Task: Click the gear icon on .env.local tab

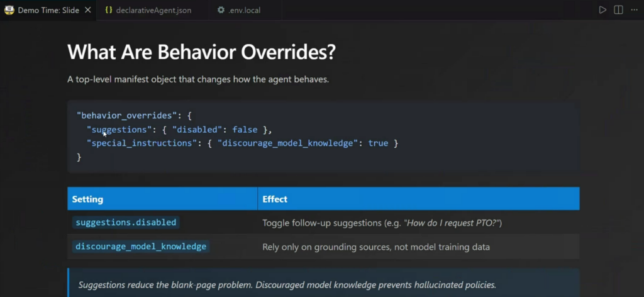Action: pyautogui.click(x=221, y=10)
